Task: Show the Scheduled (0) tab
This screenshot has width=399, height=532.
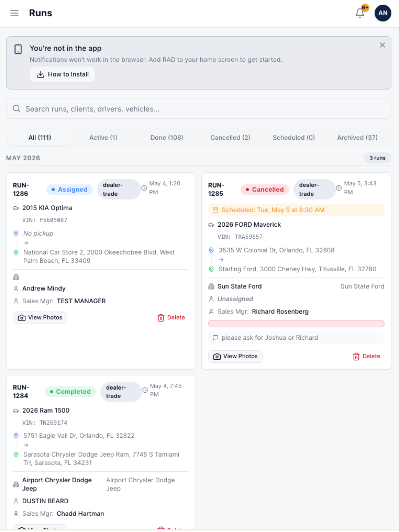Action: pyautogui.click(x=294, y=138)
